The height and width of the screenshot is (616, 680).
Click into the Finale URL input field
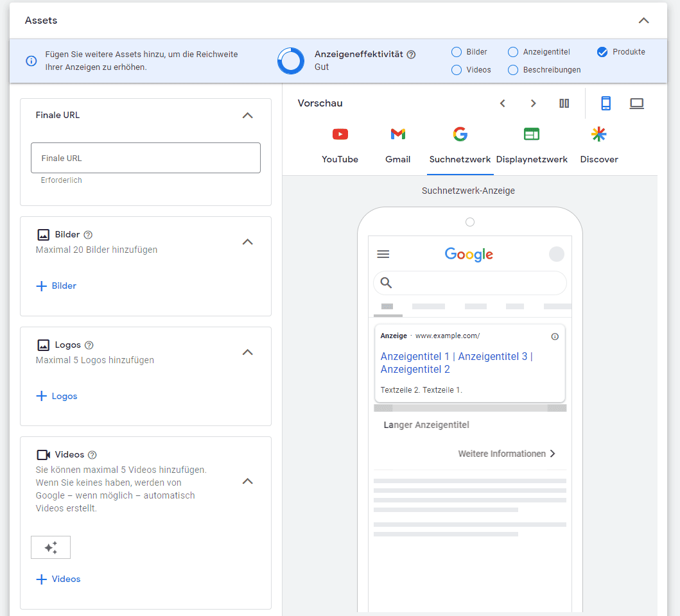[146, 158]
